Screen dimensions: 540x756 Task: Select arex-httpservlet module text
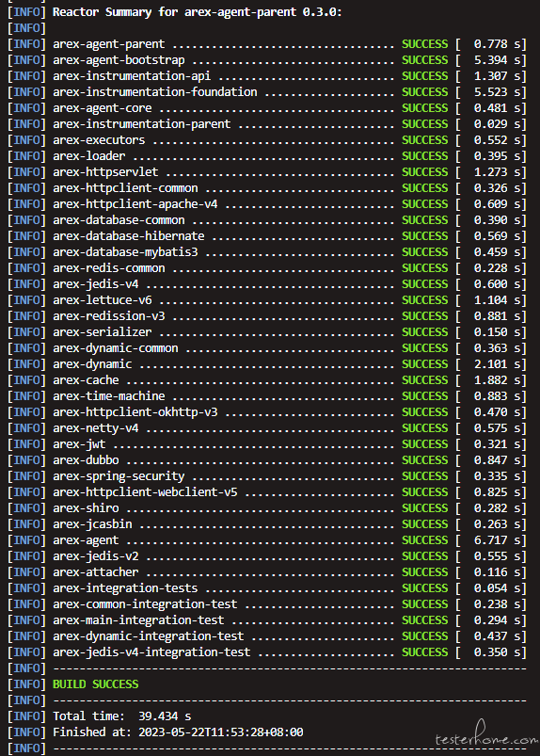tap(105, 171)
